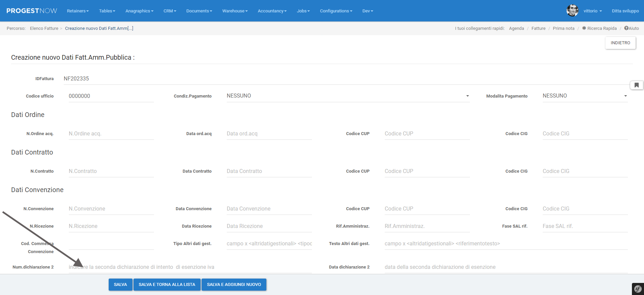This screenshot has width=644, height=295.
Task: Click SALVA E TORNA ALLA LISTA
Action: (167, 285)
